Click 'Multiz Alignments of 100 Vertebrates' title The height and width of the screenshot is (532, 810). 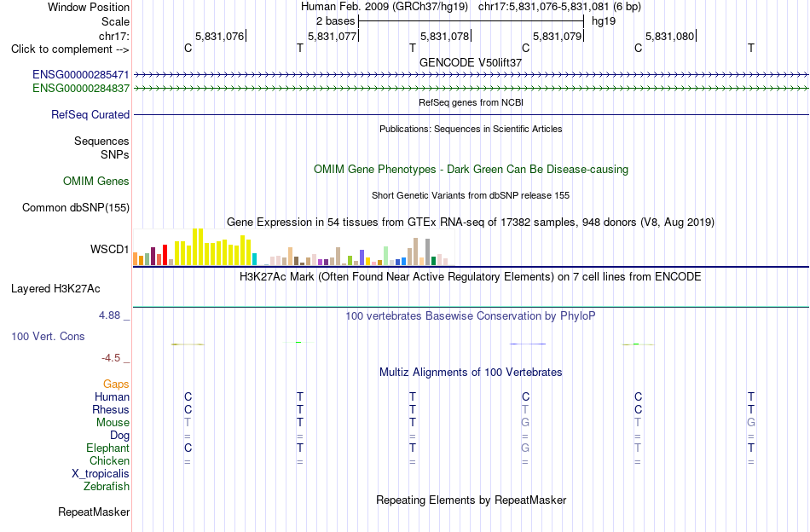point(471,373)
